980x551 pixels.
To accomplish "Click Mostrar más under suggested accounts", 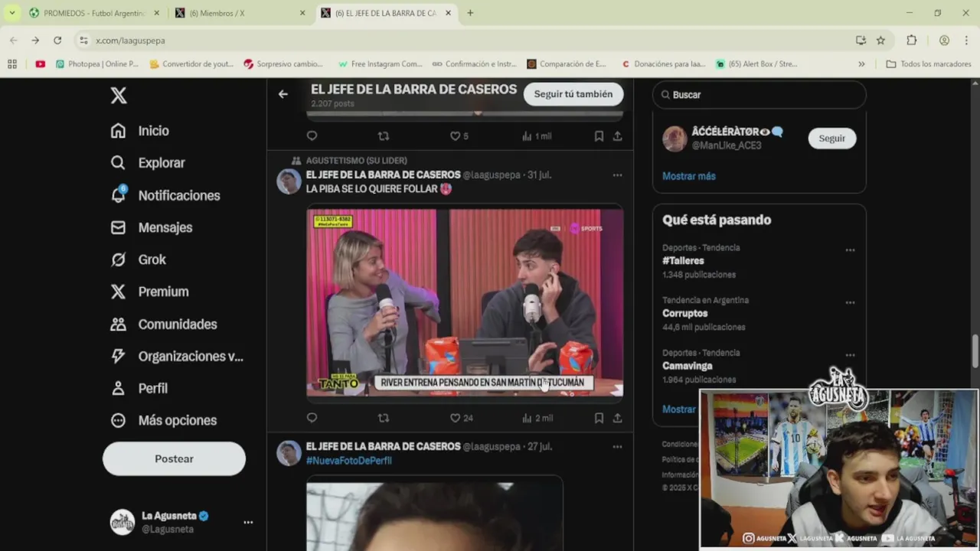I will (689, 176).
